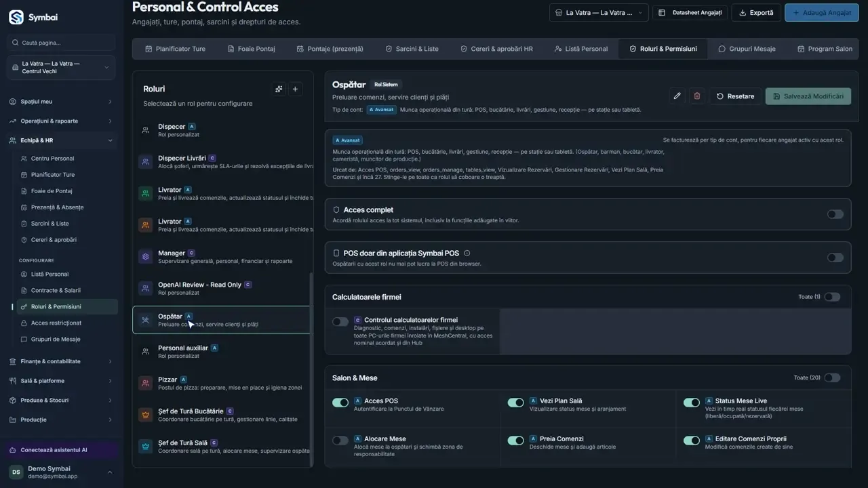Open the La Vatra location dropdown in header
The width and height of the screenshot is (868, 488).
pyautogui.click(x=599, y=12)
